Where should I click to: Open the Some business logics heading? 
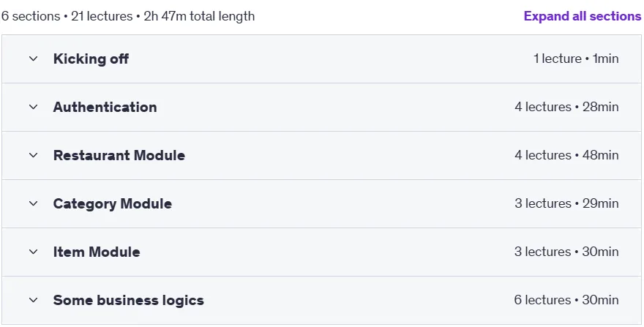pos(129,300)
